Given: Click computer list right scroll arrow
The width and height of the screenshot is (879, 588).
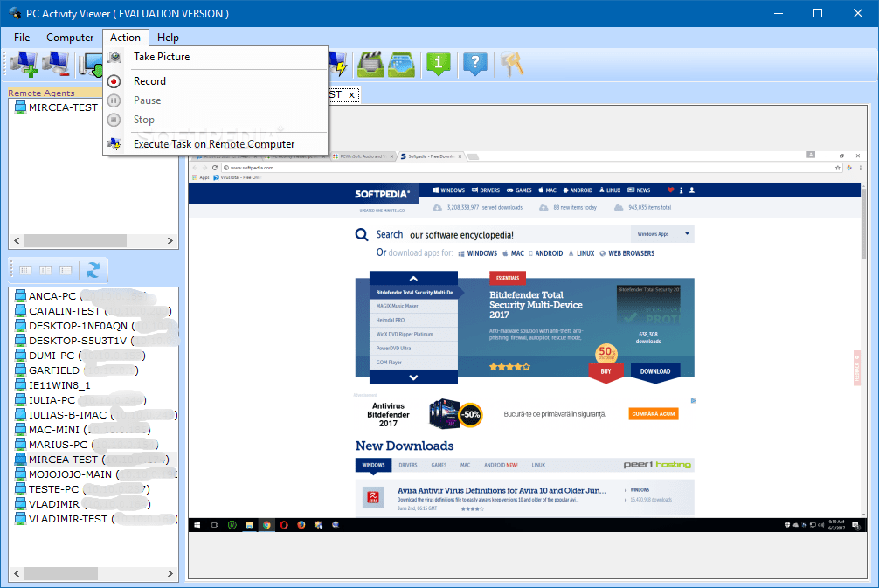Looking at the screenshot, I should (x=170, y=574).
